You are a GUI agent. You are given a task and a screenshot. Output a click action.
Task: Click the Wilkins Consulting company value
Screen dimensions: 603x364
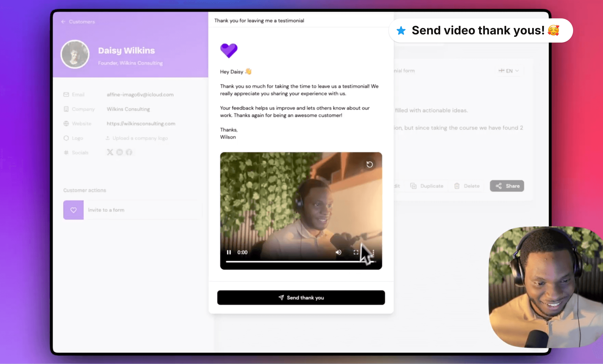[x=128, y=109]
